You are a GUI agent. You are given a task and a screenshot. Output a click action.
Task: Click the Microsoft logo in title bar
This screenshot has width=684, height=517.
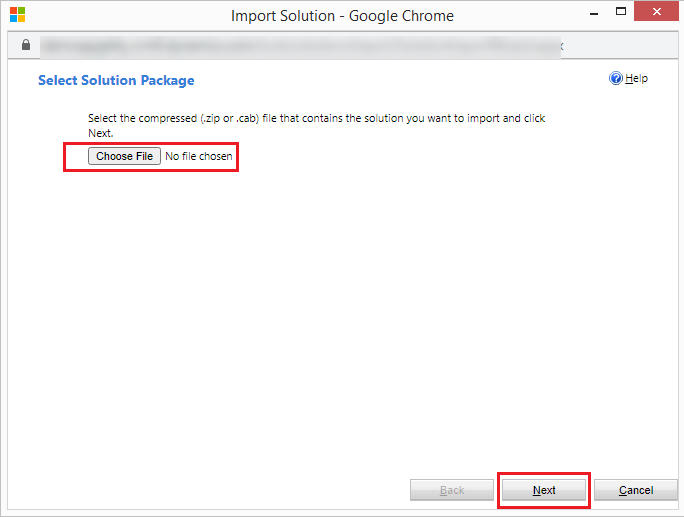pyautogui.click(x=17, y=15)
